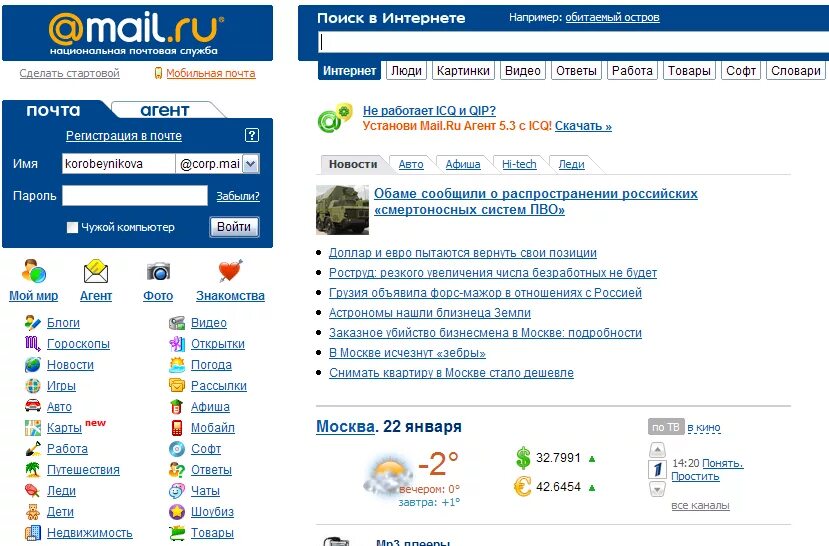829x546 pixels.
Task: Click the red car Авто icon
Action: [x=33, y=406]
